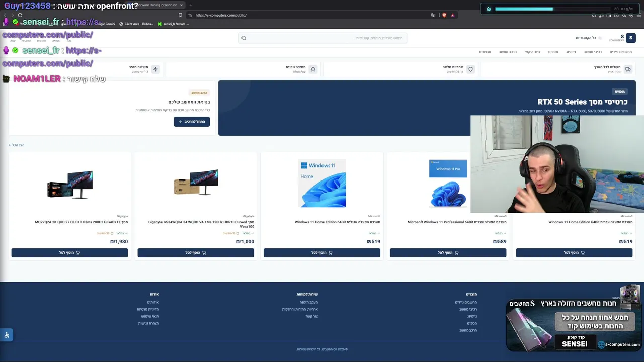Click the NVIDIA badge on the RTX banner
The image size is (644, 362).
(x=620, y=92)
